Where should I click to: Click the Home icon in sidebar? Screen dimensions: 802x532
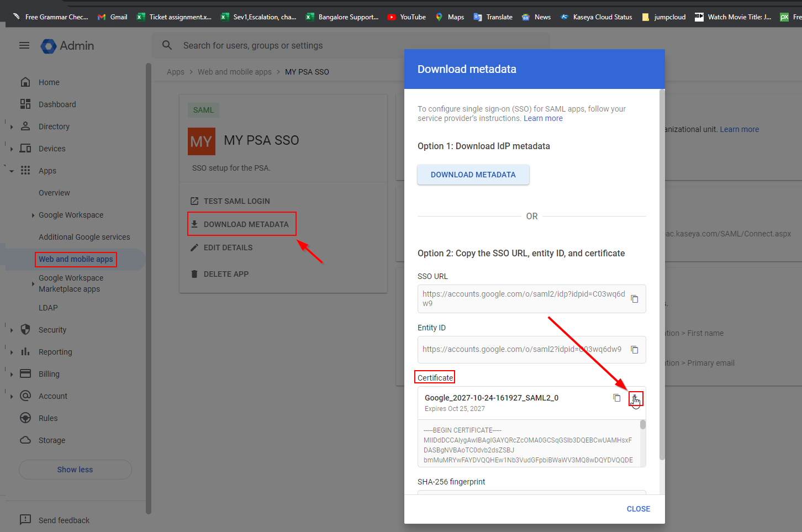click(25, 82)
